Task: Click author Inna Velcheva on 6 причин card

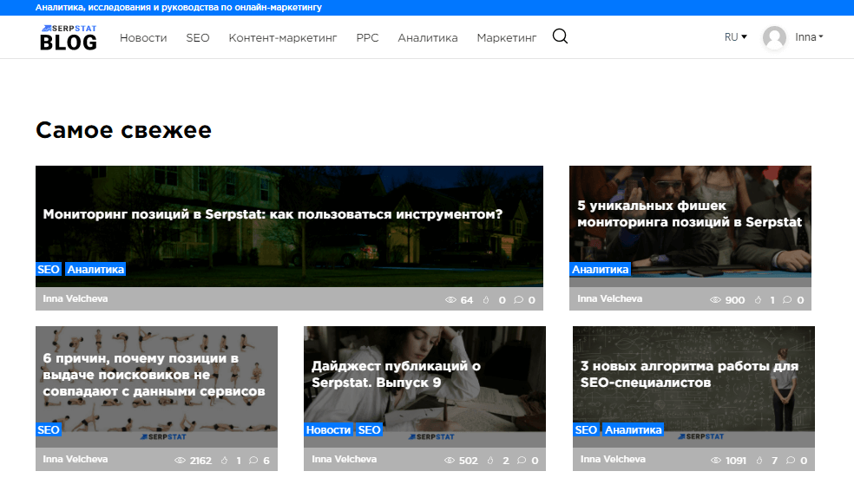Action: point(76,459)
